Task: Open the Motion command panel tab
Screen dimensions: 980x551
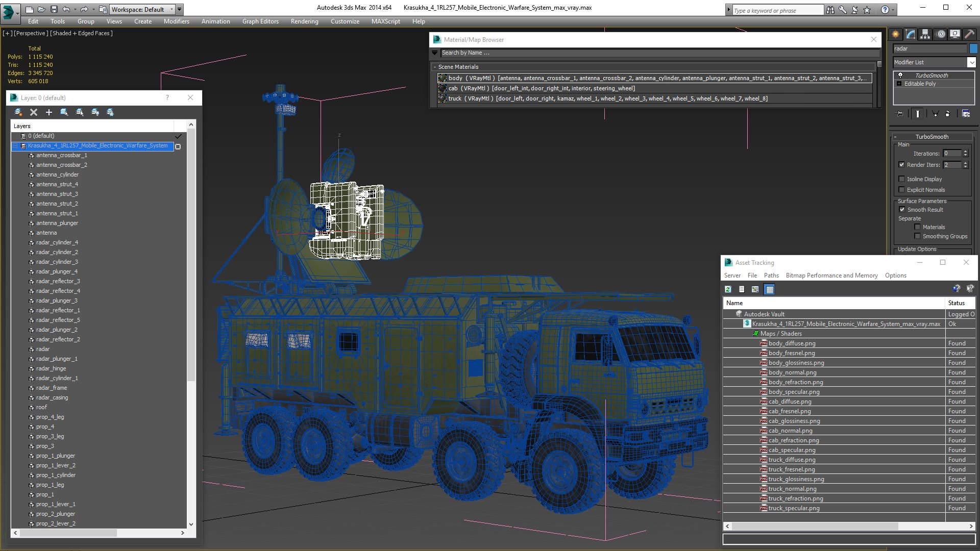Action: [x=941, y=34]
